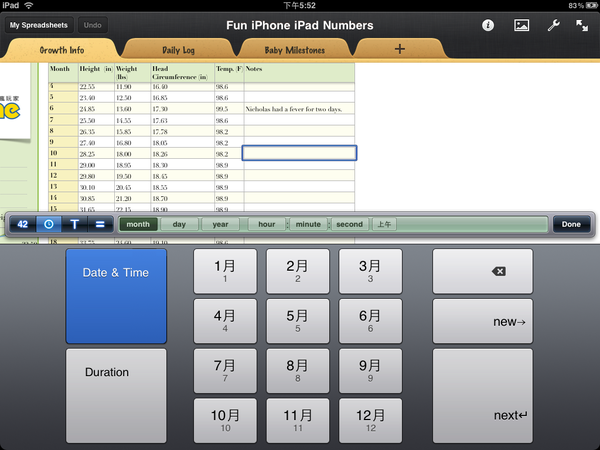Select the height cell 28.25
Viewport: 600px width, 450px height.
coord(96,153)
